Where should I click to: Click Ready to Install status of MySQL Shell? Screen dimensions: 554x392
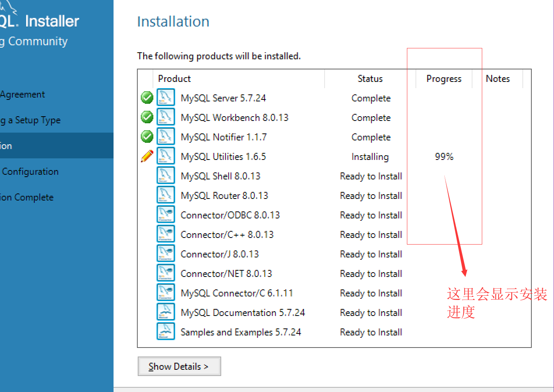[371, 176]
